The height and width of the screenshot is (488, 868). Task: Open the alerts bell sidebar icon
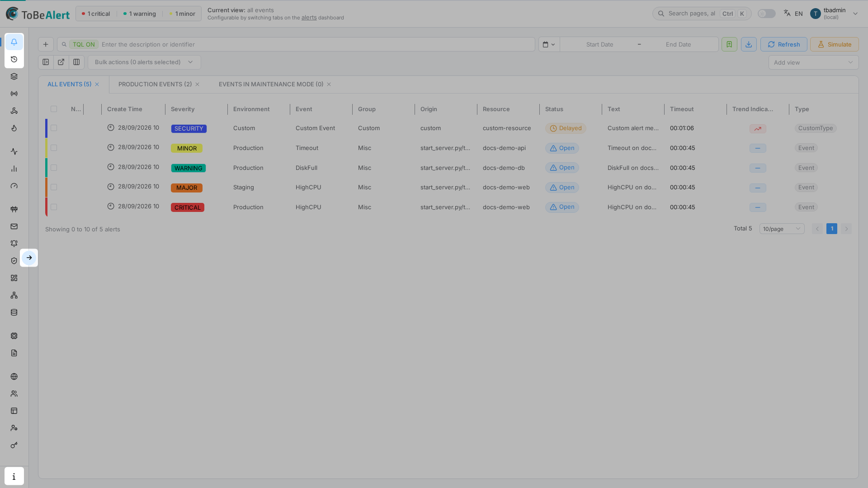14,42
